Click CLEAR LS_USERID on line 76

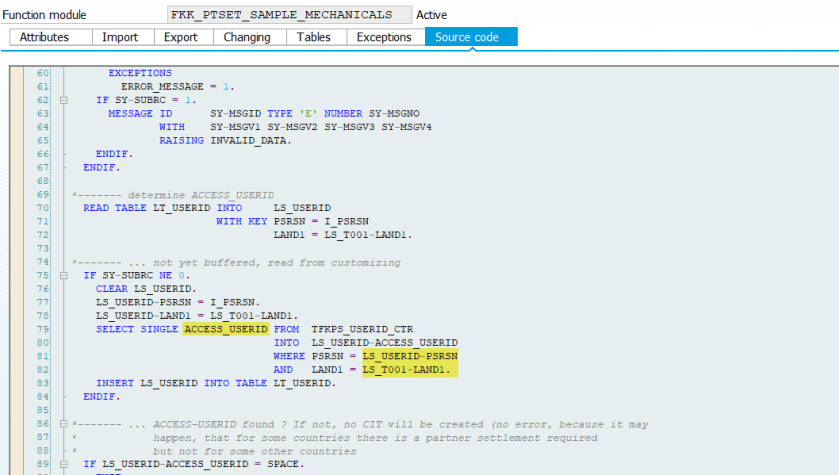click(146, 289)
